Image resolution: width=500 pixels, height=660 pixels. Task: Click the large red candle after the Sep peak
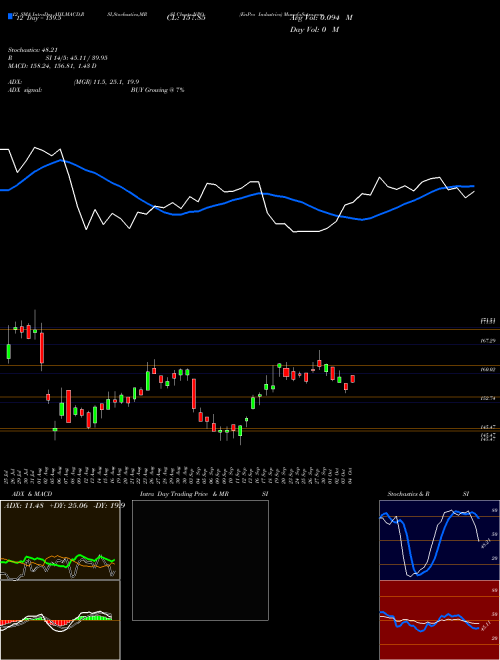click(194, 394)
